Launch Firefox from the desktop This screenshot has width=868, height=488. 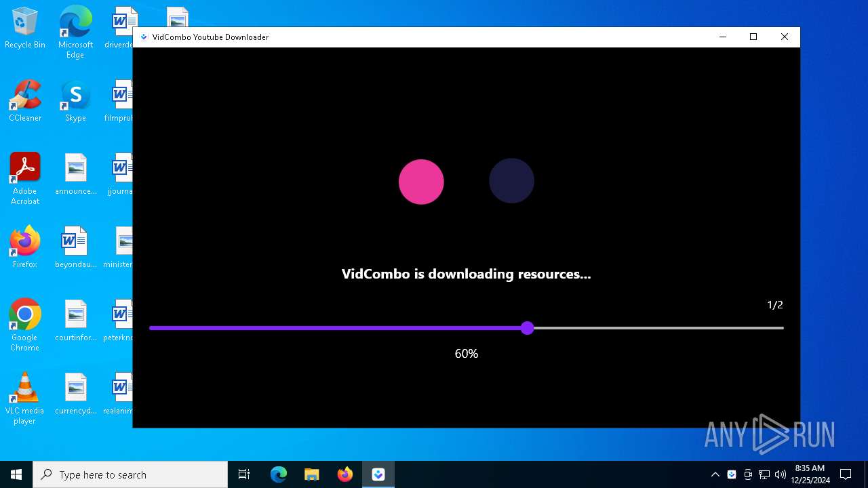(x=25, y=247)
